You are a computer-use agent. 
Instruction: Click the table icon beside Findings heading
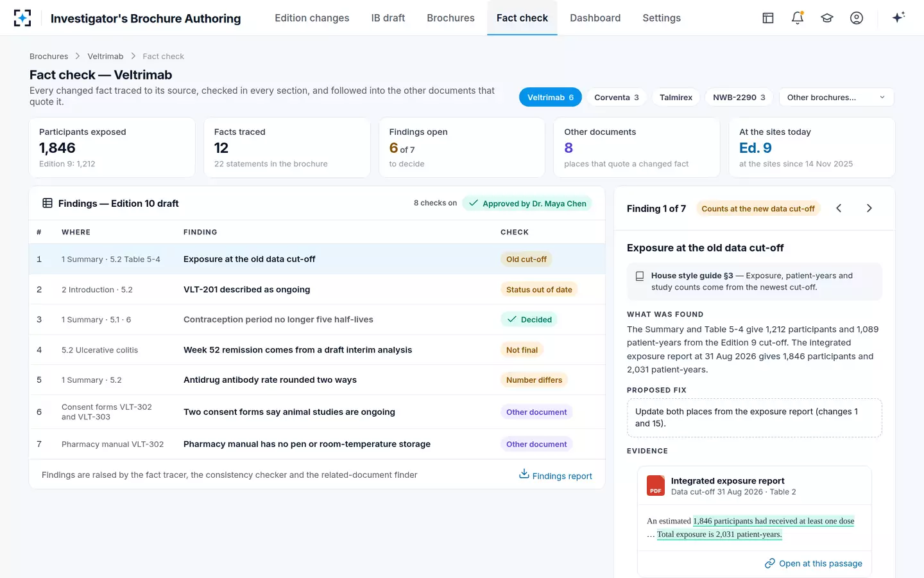pos(47,203)
